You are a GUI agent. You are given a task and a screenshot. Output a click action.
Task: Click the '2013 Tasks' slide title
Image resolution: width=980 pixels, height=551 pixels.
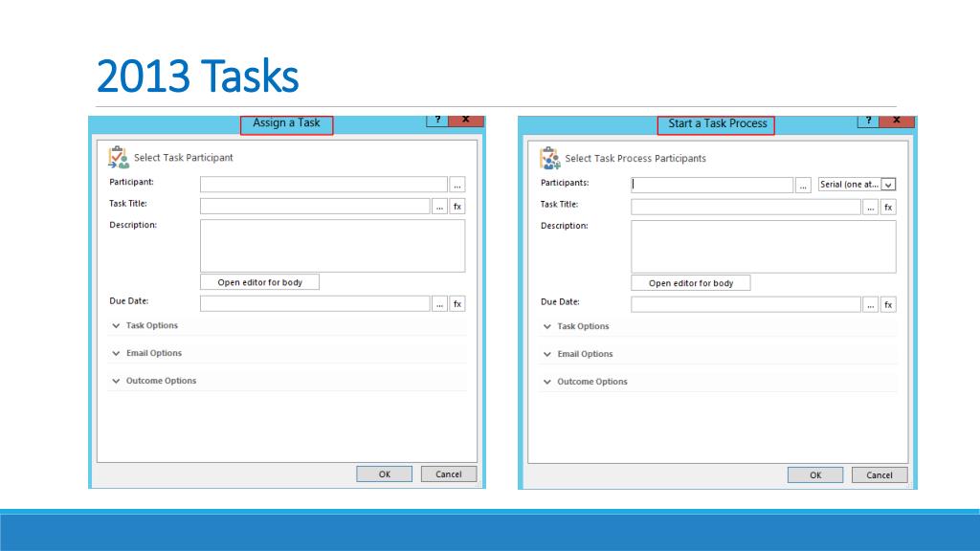click(x=197, y=77)
